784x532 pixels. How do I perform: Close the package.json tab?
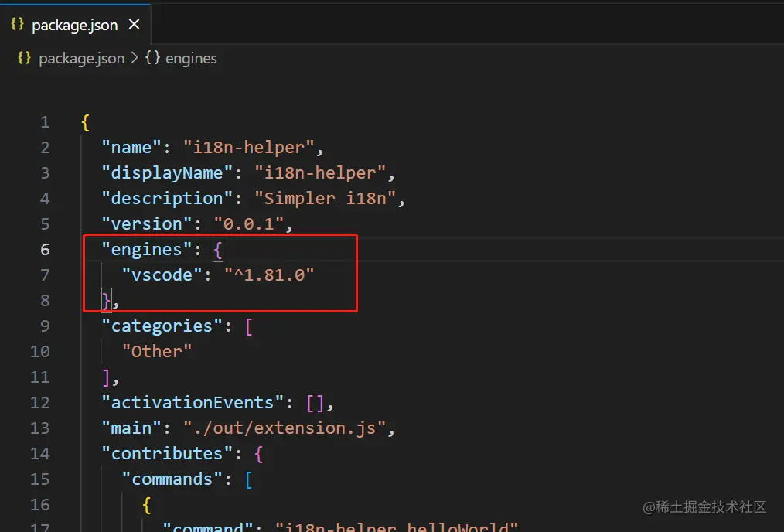pos(134,24)
